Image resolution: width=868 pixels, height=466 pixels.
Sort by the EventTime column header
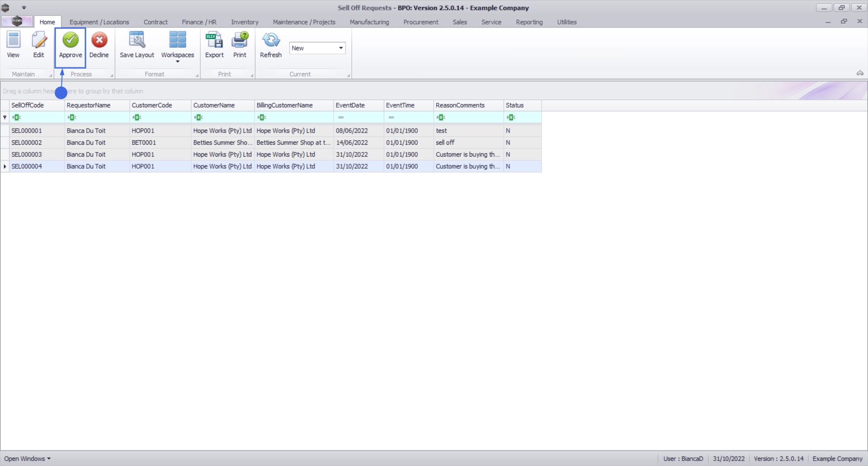pos(409,105)
